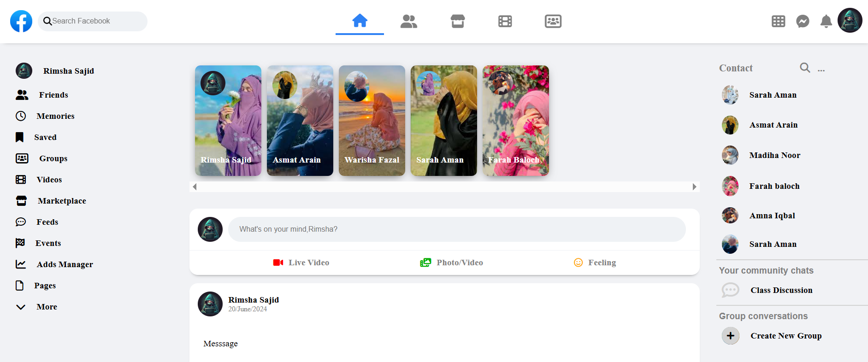
Task: Open the Friends tab in top navigation
Action: 409,21
